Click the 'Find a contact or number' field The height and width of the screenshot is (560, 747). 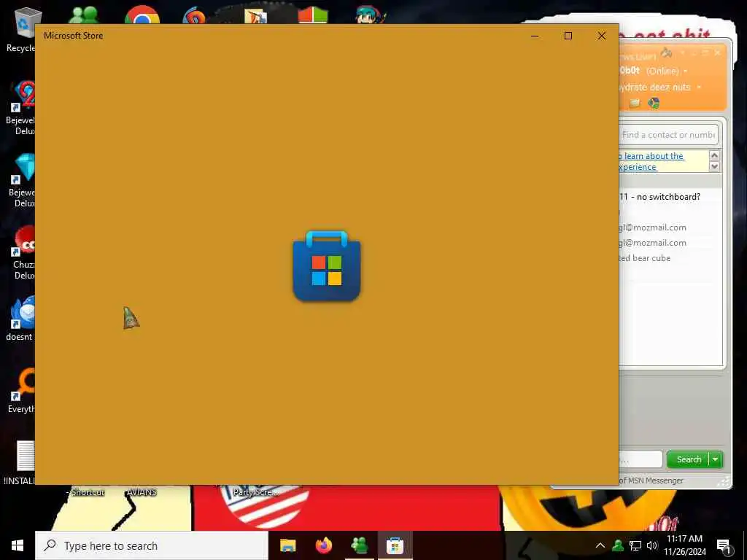point(668,135)
